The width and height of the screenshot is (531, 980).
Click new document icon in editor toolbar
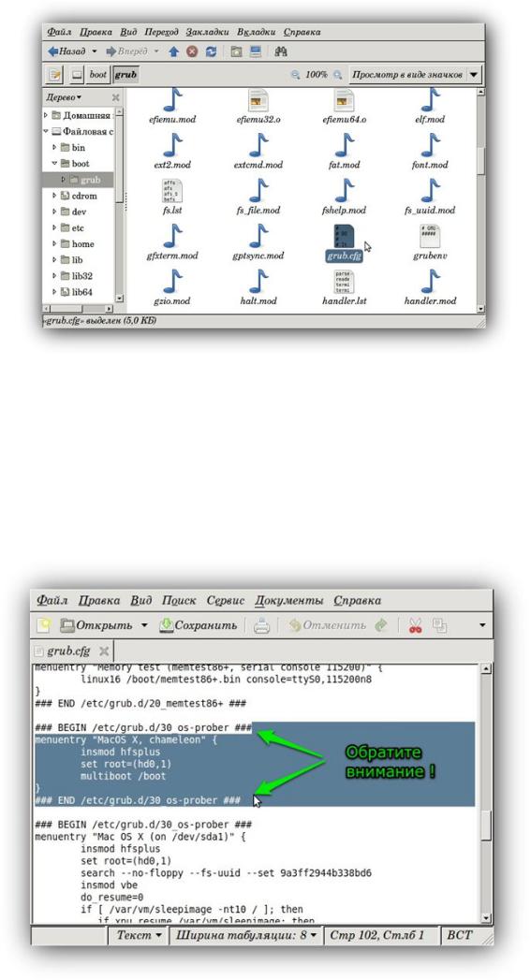point(43,625)
